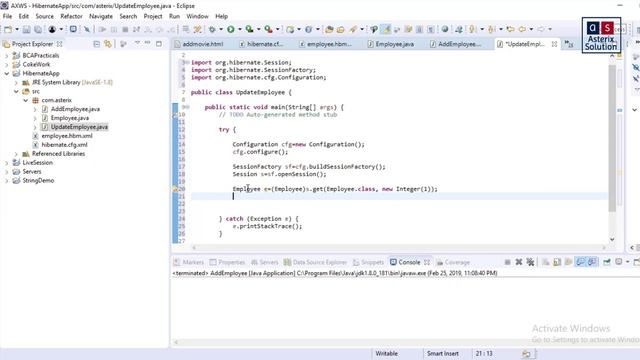Screen dimensions: 640x360
Task: Show hidden editor tabs list
Action: 569,44
